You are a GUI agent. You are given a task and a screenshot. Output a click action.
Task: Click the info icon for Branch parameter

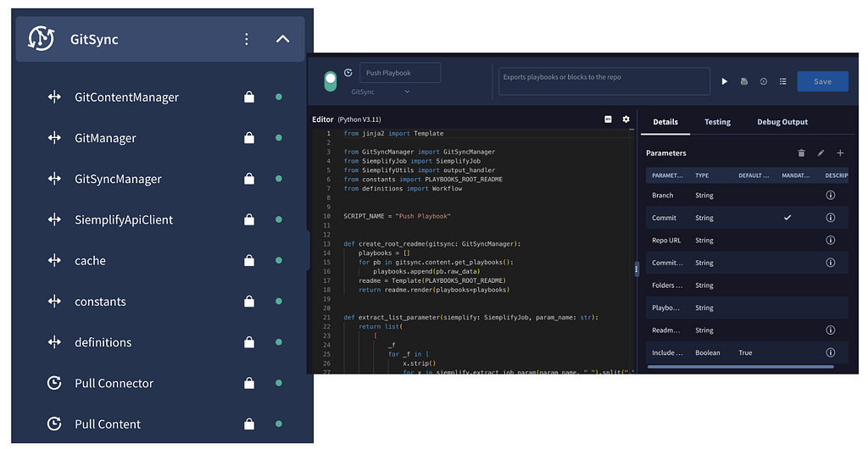(x=831, y=195)
